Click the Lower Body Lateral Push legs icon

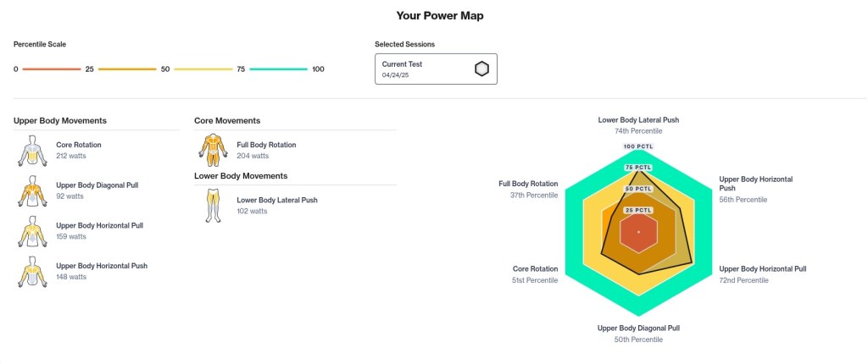(214, 206)
